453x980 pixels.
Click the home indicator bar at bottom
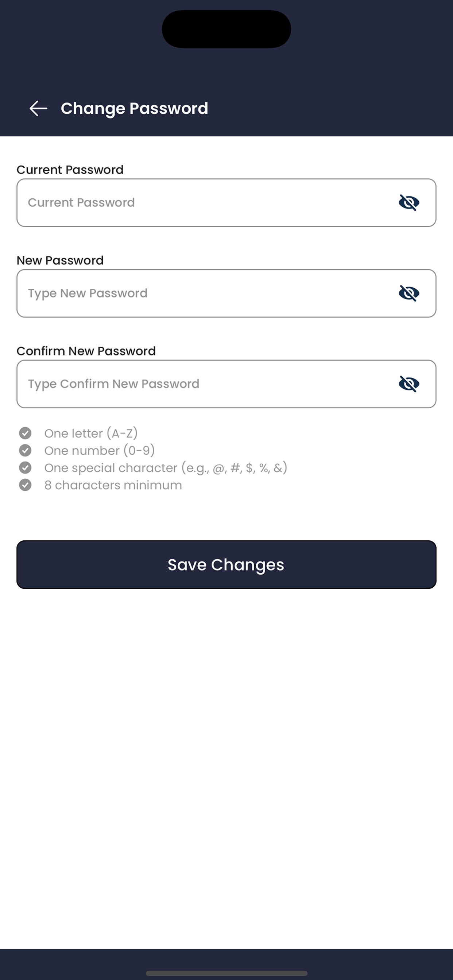pyautogui.click(x=226, y=973)
